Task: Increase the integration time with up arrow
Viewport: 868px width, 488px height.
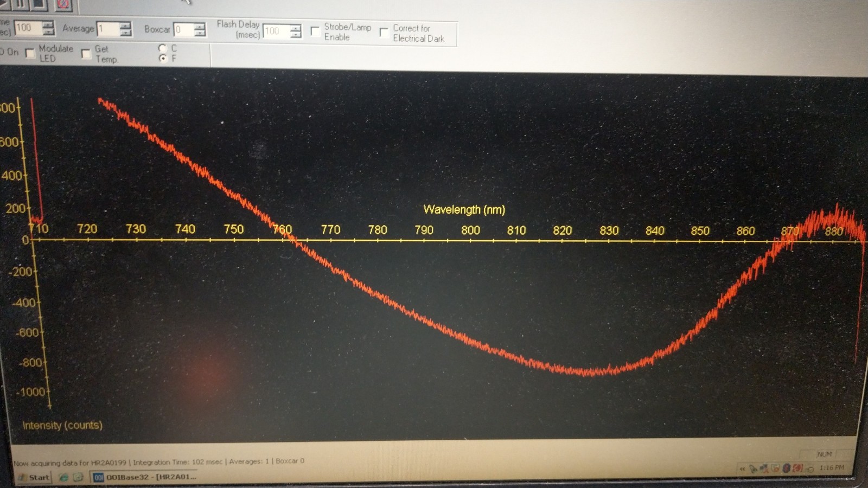Action: pyautogui.click(x=48, y=24)
